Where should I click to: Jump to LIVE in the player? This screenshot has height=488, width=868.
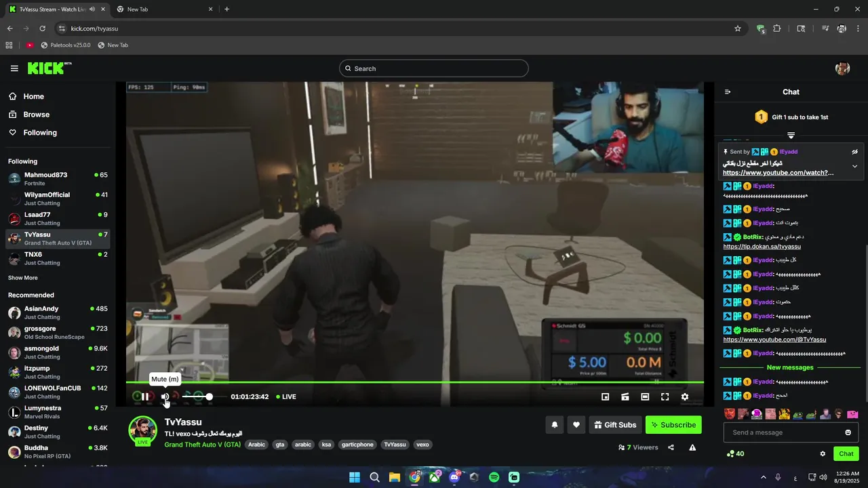coord(286,396)
